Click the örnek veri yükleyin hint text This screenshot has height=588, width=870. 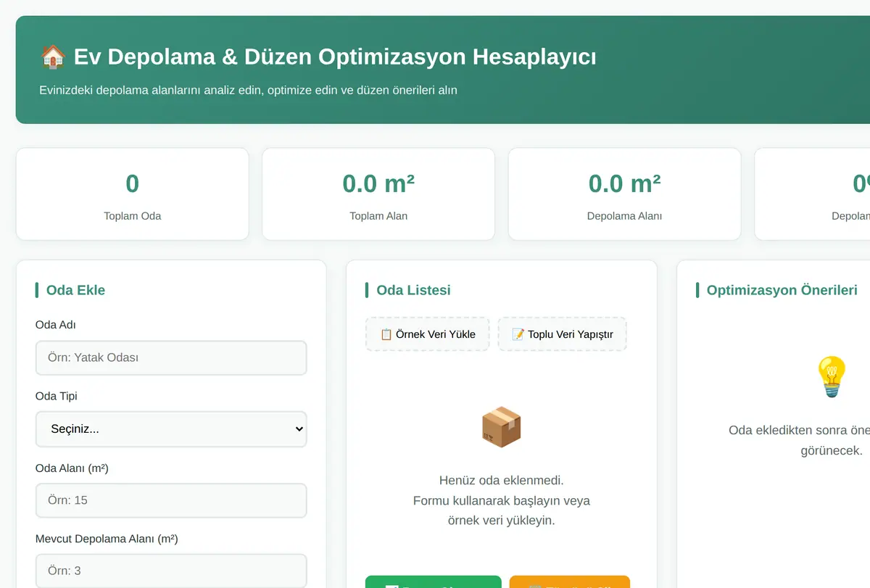click(x=501, y=521)
